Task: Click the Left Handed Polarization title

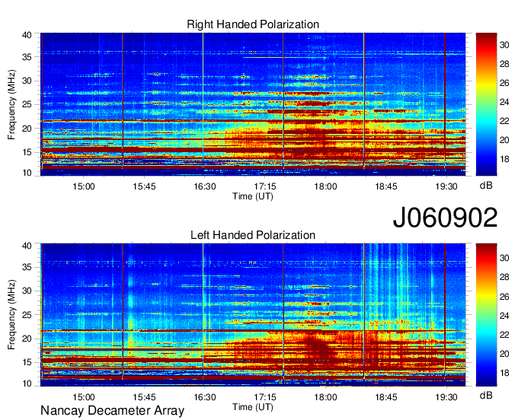Action: (x=253, y=235)
